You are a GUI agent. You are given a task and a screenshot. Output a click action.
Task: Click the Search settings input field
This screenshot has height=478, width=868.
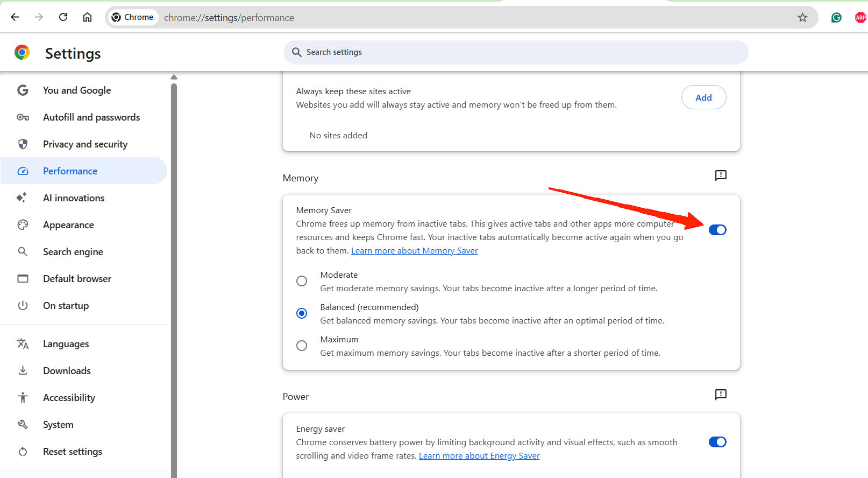[515, 52]
